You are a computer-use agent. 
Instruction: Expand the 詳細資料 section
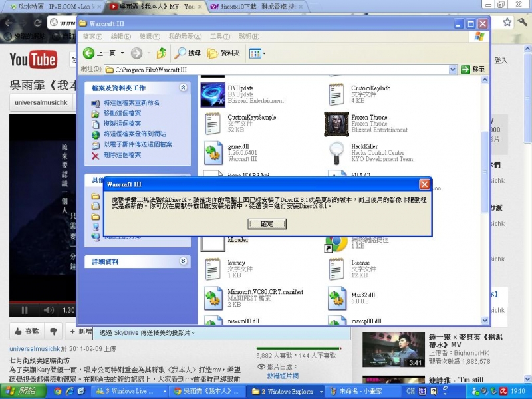(184, 261)
